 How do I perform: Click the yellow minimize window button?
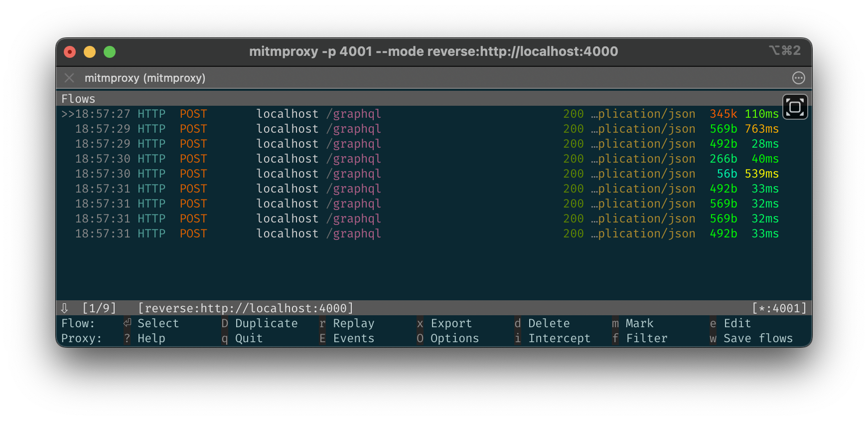90,52
